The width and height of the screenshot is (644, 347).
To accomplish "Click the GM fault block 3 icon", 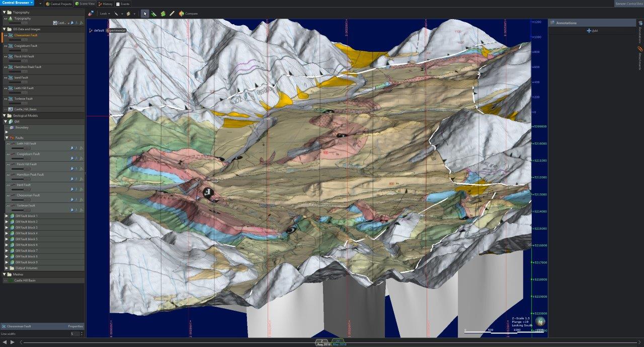I will click(13, 228).
